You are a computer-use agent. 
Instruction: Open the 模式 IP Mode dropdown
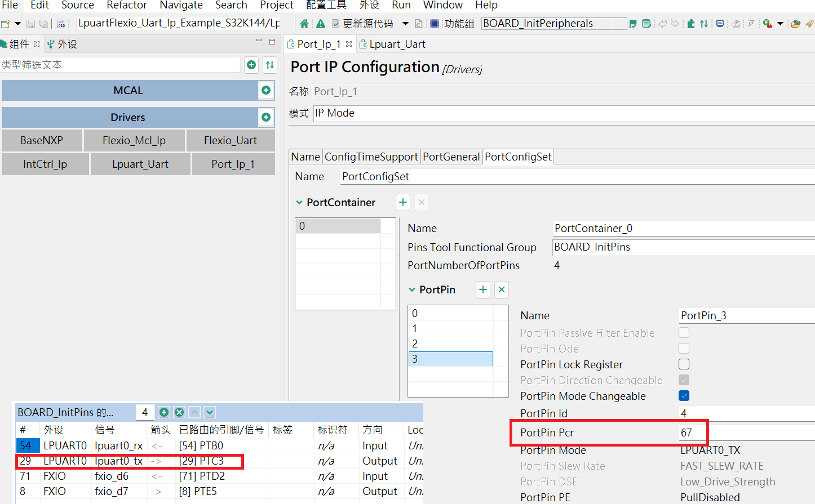pyautogui.click(x=564, y=113)
